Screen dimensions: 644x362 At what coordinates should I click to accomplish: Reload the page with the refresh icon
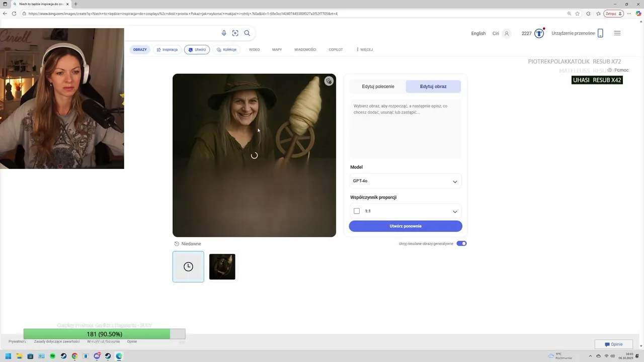click(x=15, y=14)
